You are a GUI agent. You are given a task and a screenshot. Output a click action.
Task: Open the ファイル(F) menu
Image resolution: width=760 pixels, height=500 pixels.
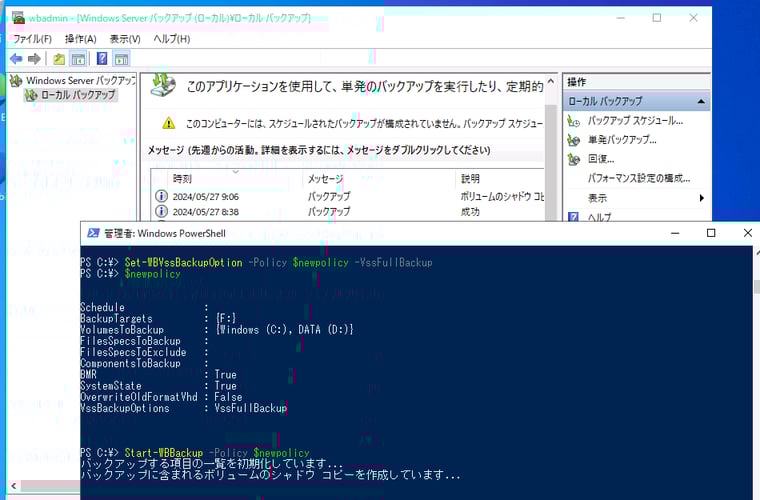(32, 39)
